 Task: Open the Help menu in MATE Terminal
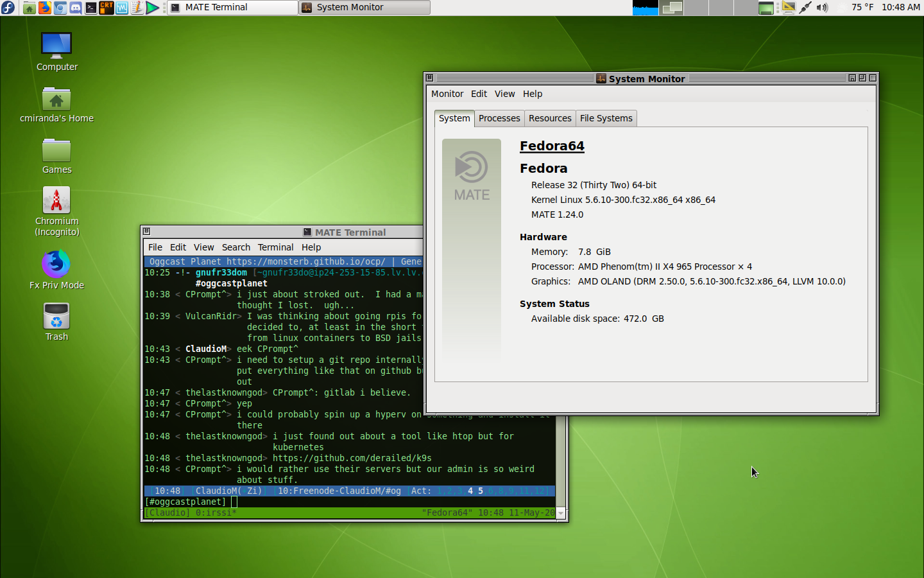coord(311,247)
